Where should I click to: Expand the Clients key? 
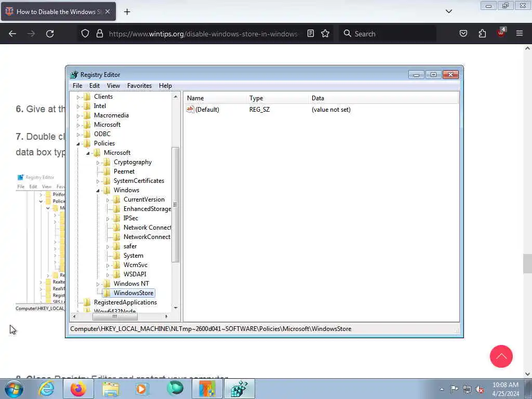(x=78, y=97)
